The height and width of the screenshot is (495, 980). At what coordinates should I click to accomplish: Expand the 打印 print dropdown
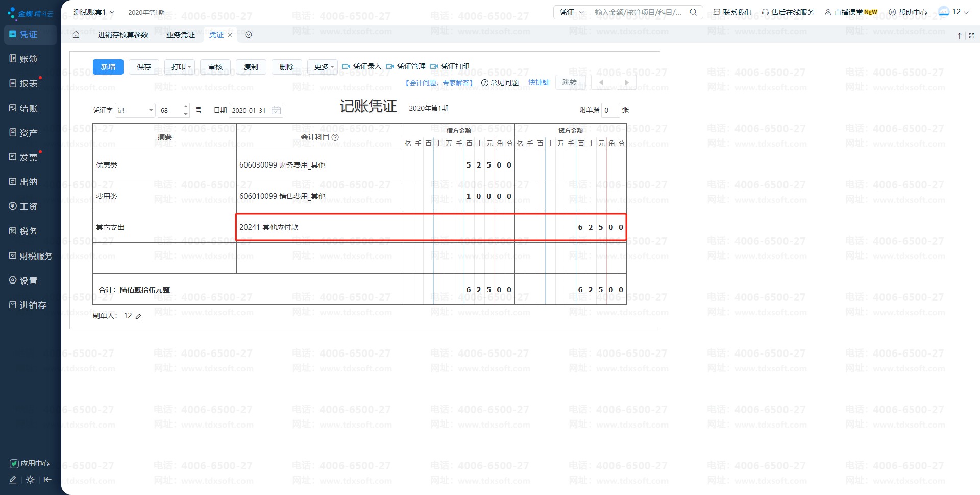181,67
